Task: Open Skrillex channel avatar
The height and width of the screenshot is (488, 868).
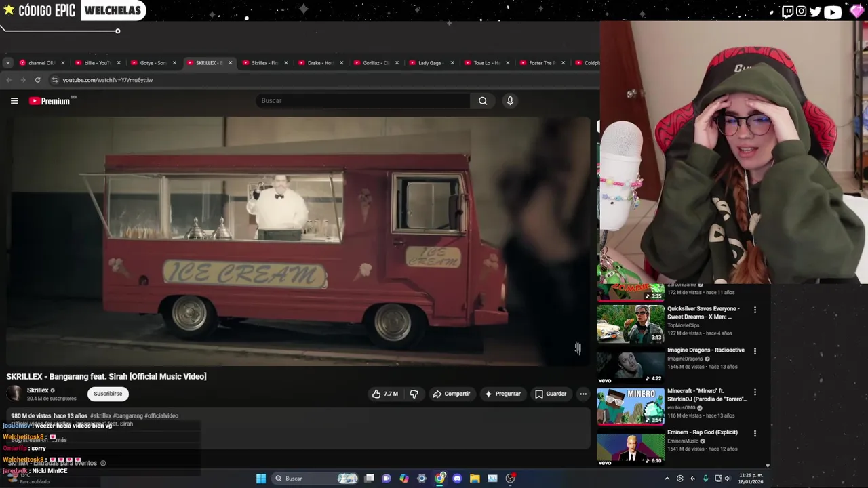Action: click(14, 394)
